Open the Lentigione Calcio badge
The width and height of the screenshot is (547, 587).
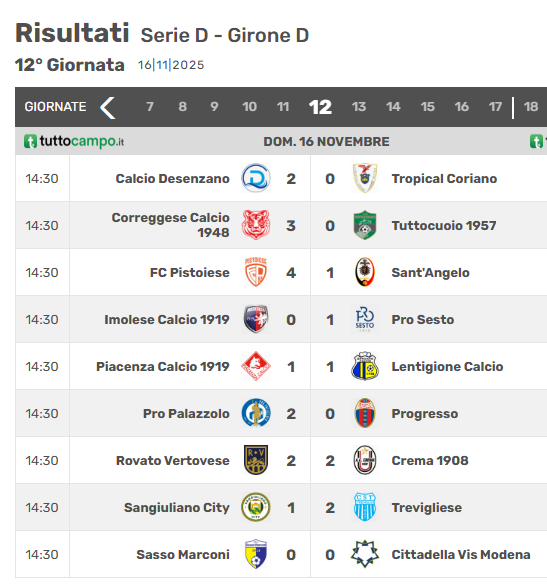coord(365,366)
